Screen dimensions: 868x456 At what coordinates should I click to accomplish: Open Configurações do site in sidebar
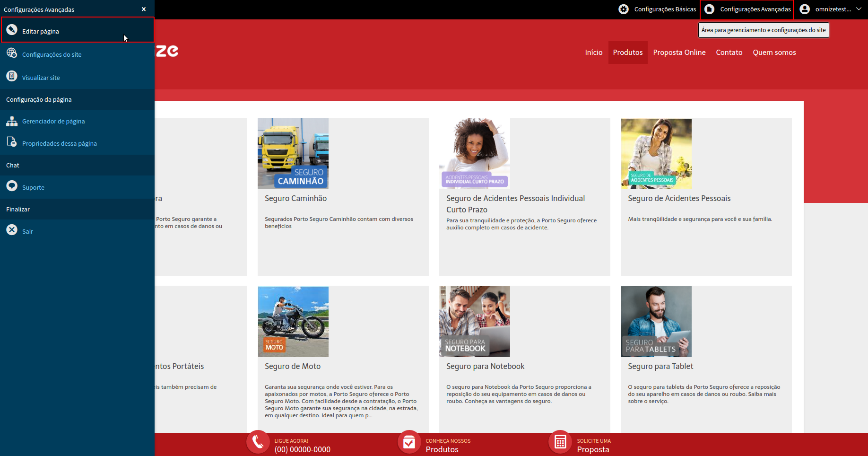pos(52,54)
